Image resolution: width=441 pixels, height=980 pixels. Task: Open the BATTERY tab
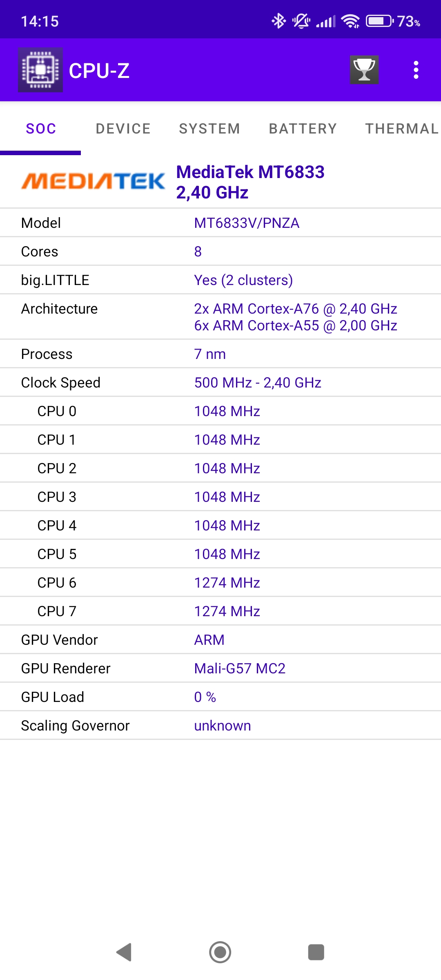[303, 129]
